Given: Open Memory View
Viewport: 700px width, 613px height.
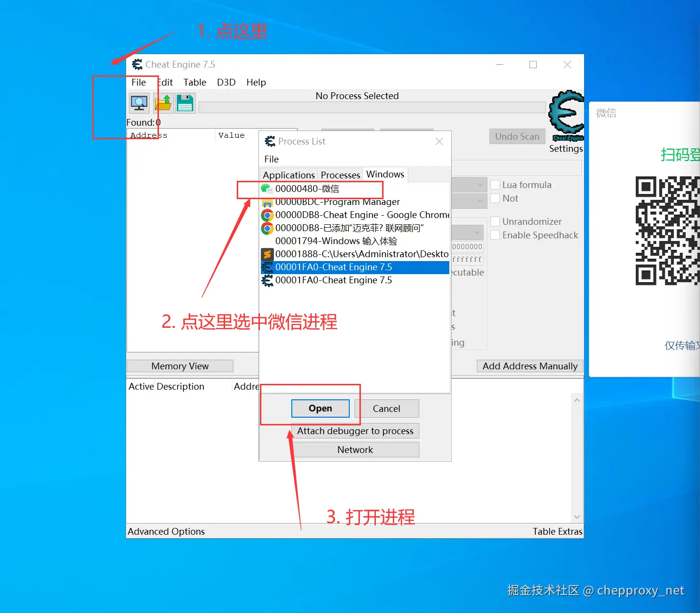Looking at the screenshot, I should pyautogui.click(x=180, y=366).
